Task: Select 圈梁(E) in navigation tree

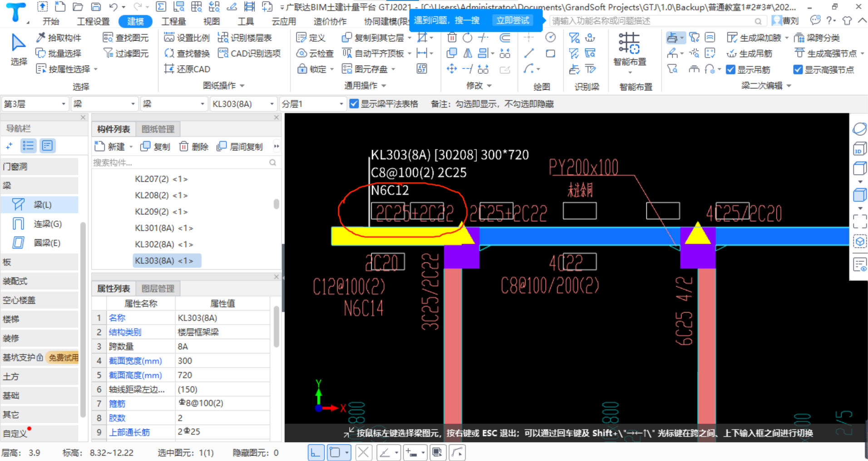Action: [47, 243]
